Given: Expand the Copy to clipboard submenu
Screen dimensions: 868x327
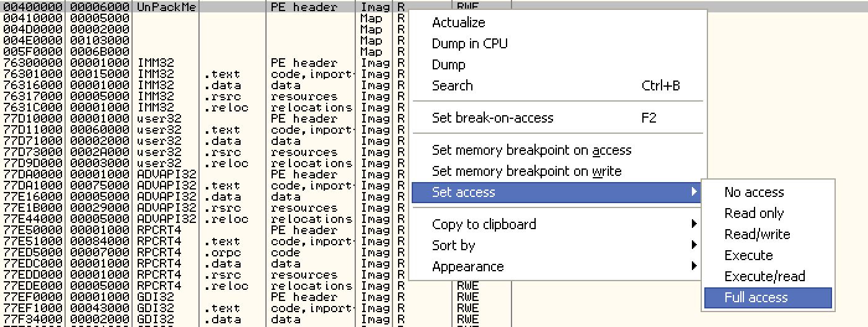Looking at the screenshot, I should pos(484,224).
